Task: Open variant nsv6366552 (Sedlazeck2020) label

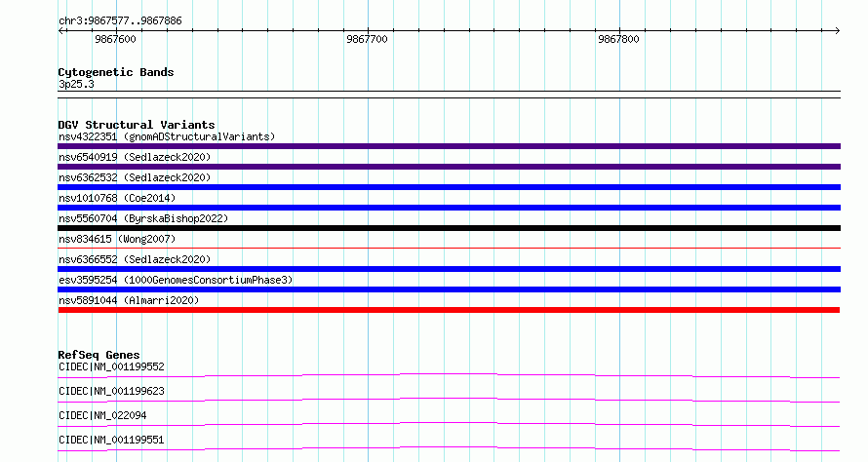Action: coord(135,259)
